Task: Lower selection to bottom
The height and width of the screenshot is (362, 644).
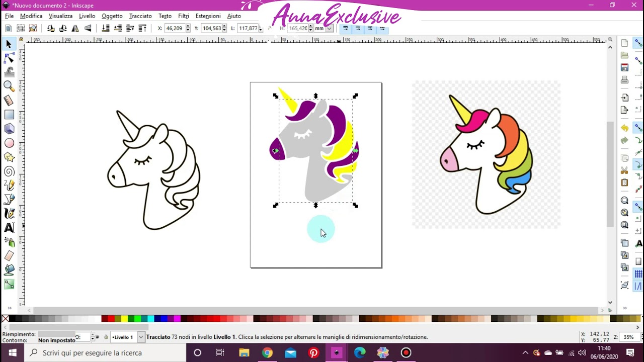Action: coord(106,28)
